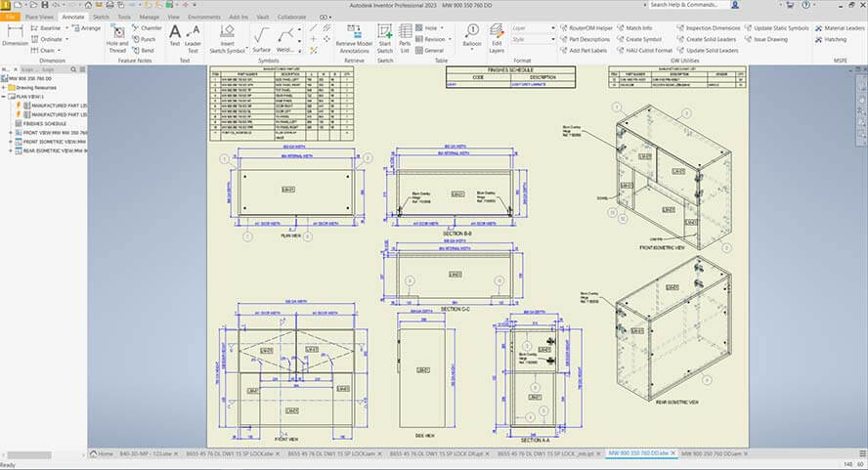Choose the Leader Text tool
This screenshot has width=868, height=470.
(193, 37)
